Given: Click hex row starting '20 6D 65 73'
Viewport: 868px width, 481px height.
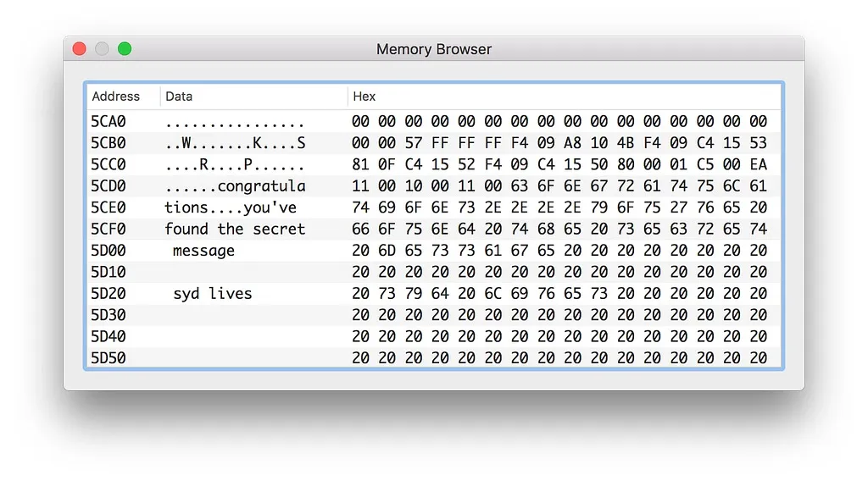Looking at the screenshot, I should point(559,251).
